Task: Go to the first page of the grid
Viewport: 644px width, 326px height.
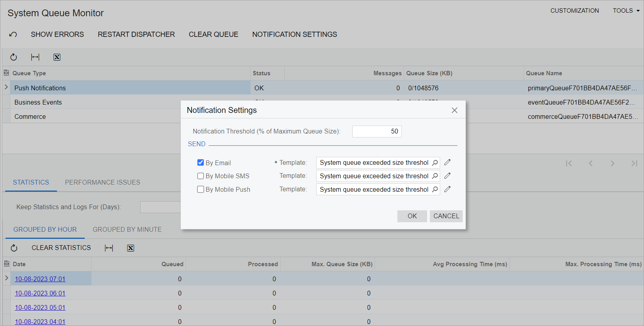Action: coord(569,163)
